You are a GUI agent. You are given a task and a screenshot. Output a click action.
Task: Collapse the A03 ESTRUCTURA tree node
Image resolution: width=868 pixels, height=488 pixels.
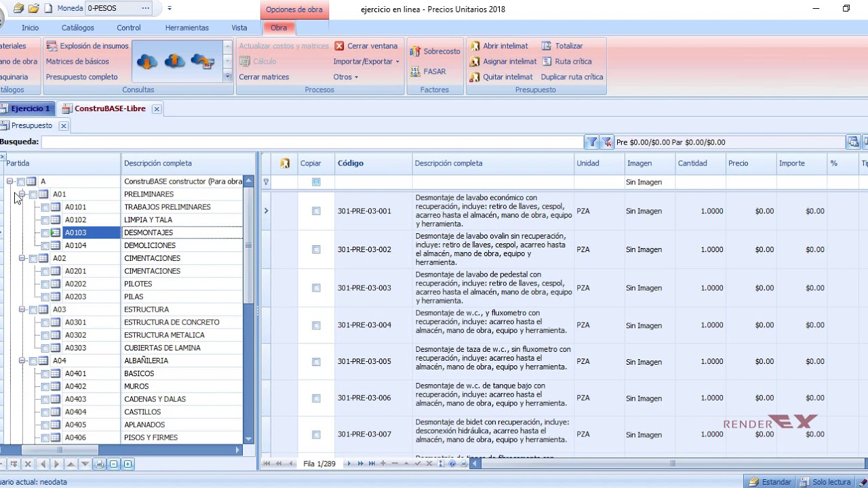click(x=22, y=310)
